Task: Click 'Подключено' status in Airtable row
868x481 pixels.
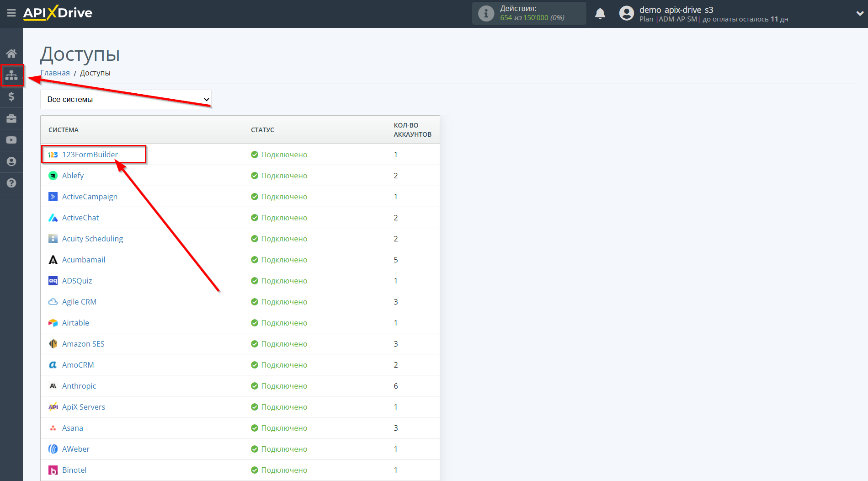Action: pyautogui.click(x=284, y=323)
